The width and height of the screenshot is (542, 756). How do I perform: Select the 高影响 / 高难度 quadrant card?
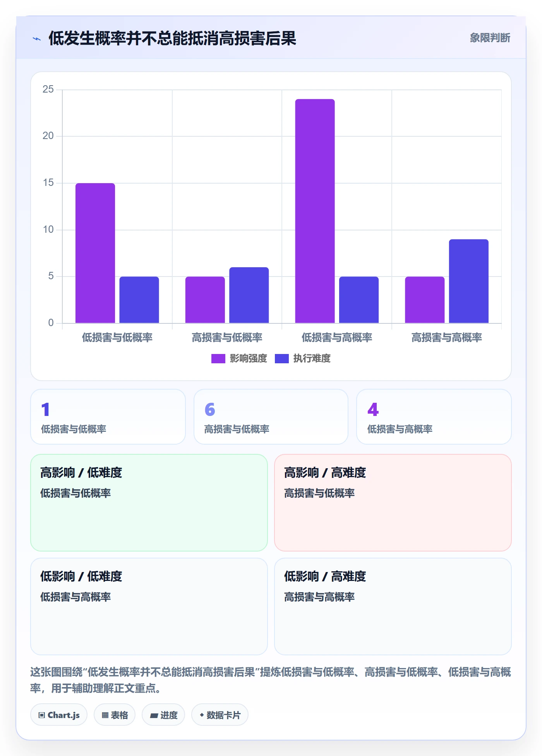coord(393,503)
